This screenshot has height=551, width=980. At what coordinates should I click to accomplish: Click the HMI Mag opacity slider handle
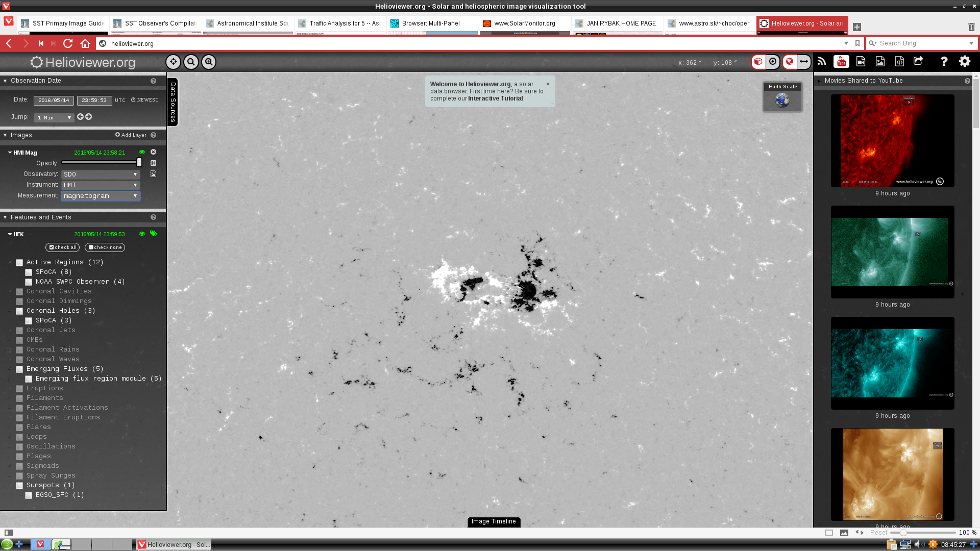[139, 163]
